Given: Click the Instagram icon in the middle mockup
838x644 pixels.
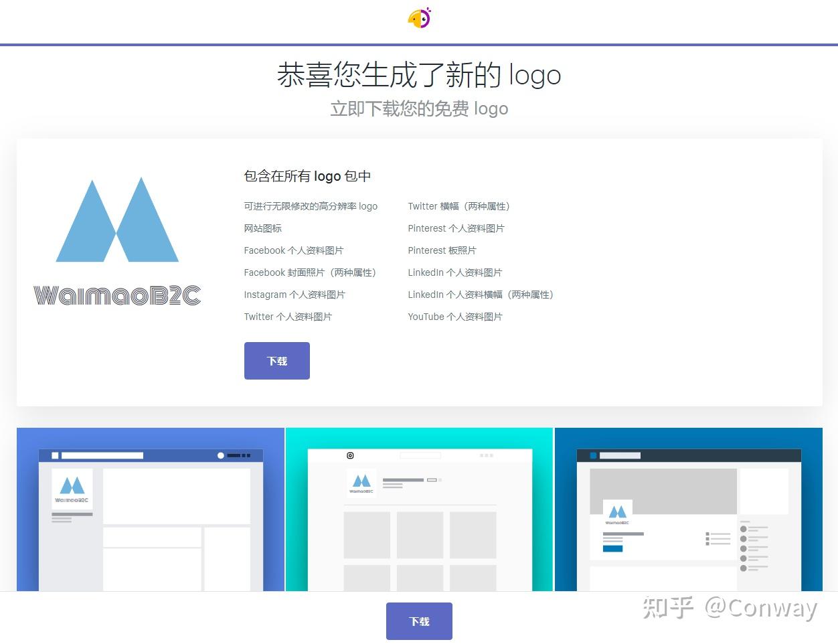Looking at the screenshot, I should [x=350, y=455].
